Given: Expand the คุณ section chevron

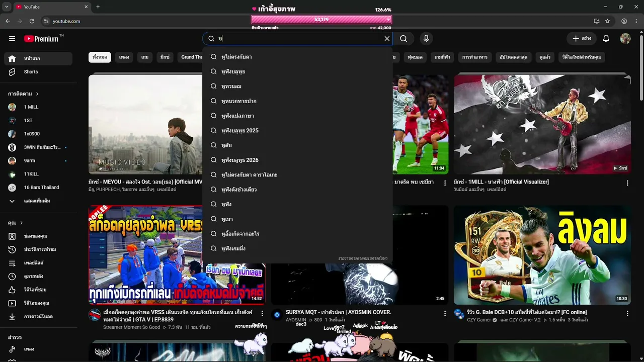Looking at the screenshot, I should tap(22, 223).
